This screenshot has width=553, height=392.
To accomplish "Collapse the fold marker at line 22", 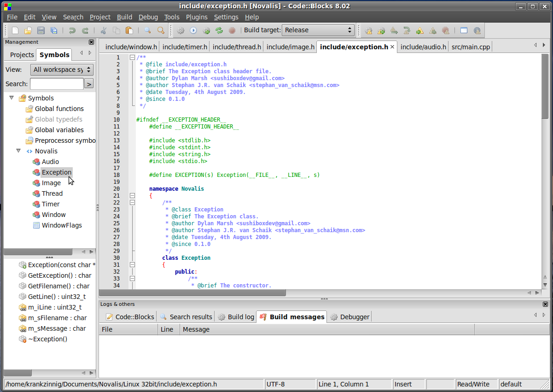I will pos(132,202).
